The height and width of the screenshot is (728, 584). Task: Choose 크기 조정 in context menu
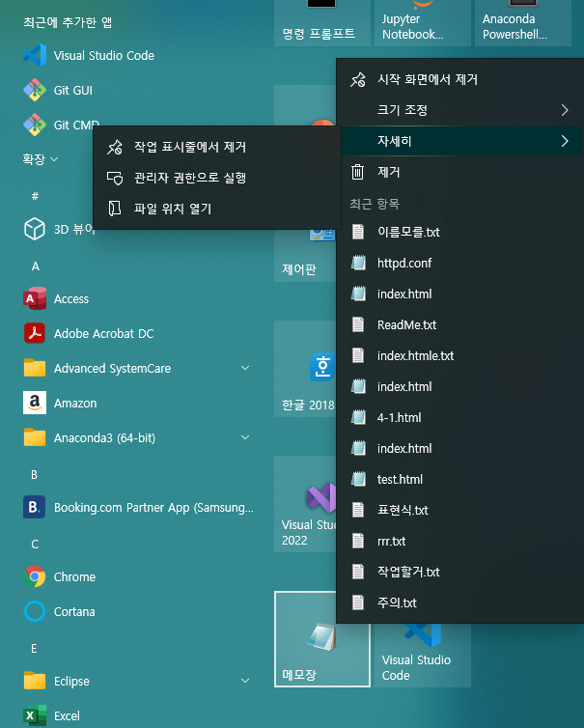pyautogui.click(x=460, y=110)
